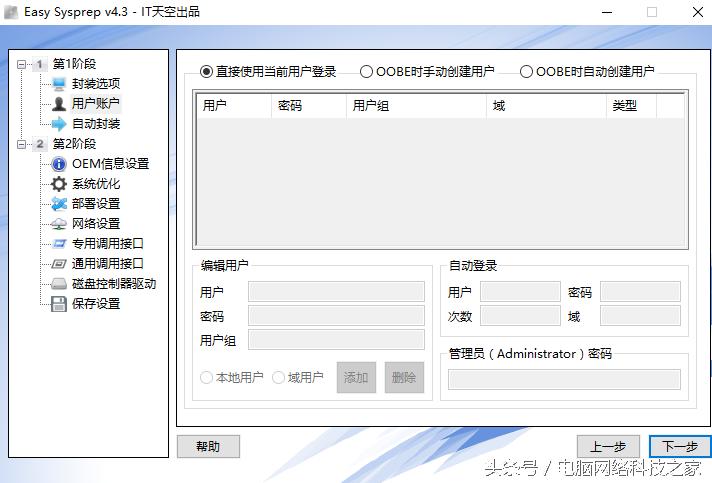
Task: Click the 添加 button
Action: [x=356, y=377]
